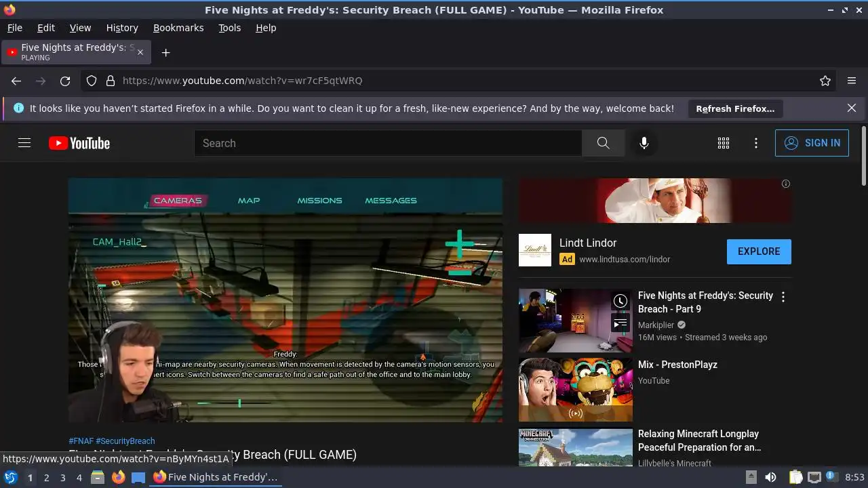Bookmark this page with the star icon

pyautogui.click(x=825, y=81)
